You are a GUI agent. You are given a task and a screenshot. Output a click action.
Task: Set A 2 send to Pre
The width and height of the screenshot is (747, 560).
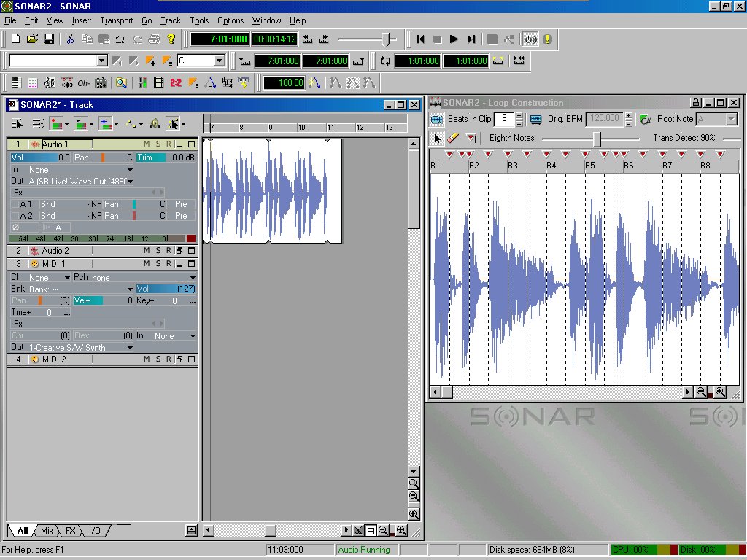(x=181, y=216)
